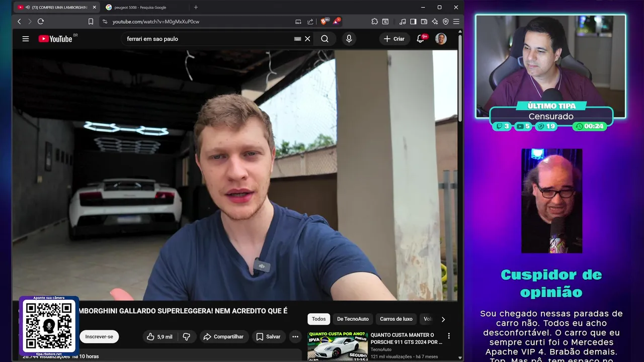Screen dimensions: 644x362
Task: Switch to the 'peugeot 5008' Google tab
Action: point(141,7)
